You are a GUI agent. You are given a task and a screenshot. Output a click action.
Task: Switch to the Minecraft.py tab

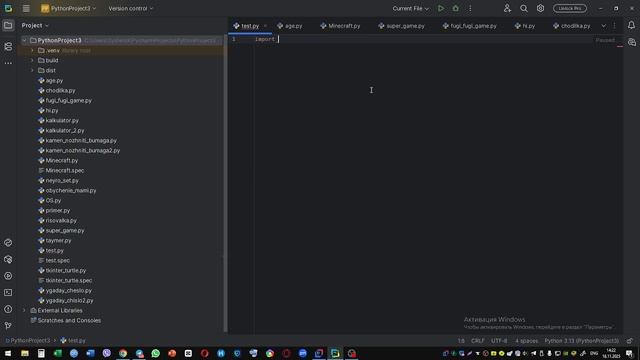(340, 26)
